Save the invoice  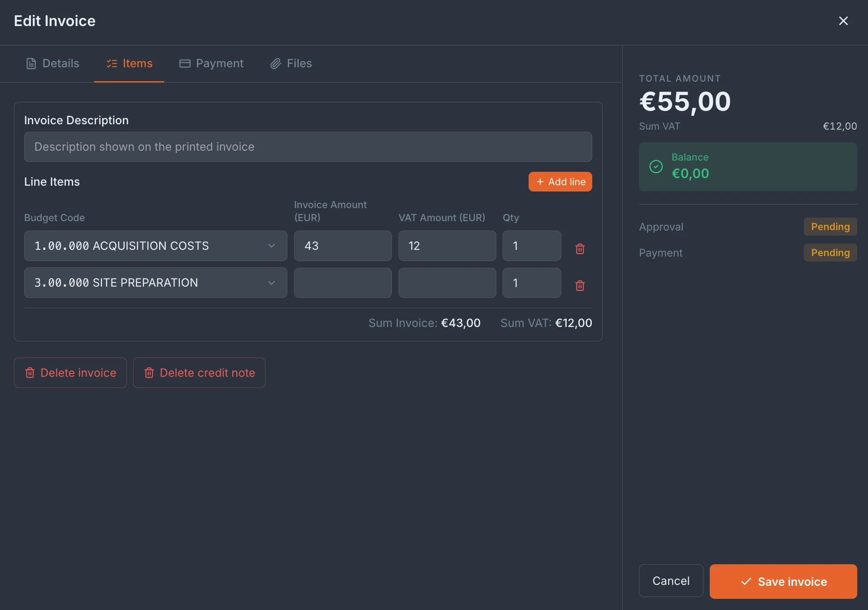point(783,581)
